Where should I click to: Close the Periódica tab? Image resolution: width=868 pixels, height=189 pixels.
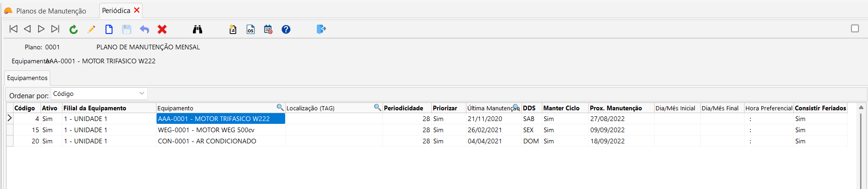(137, 10)
